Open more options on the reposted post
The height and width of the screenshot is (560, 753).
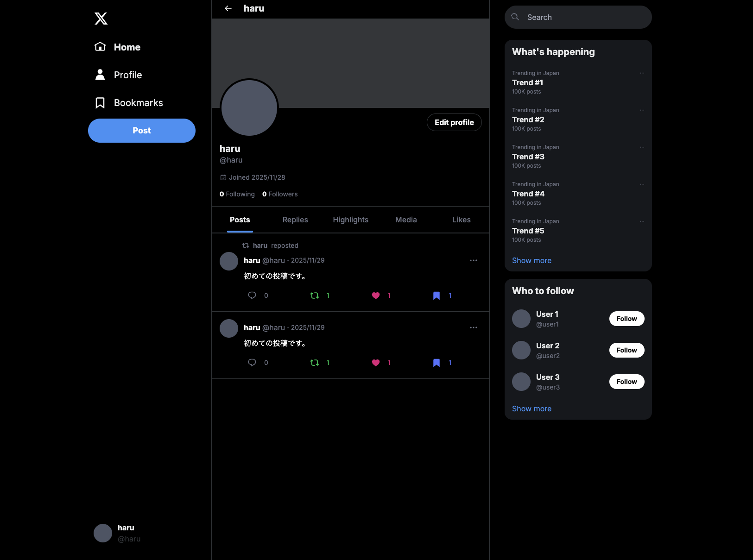(474, 260)
